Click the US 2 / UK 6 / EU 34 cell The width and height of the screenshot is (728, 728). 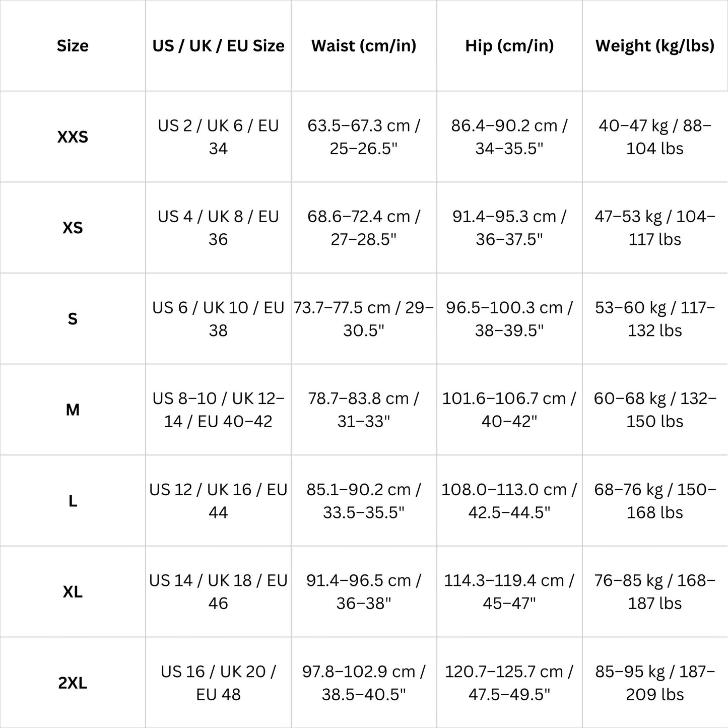pyautogui.click(x=218, y=137)
